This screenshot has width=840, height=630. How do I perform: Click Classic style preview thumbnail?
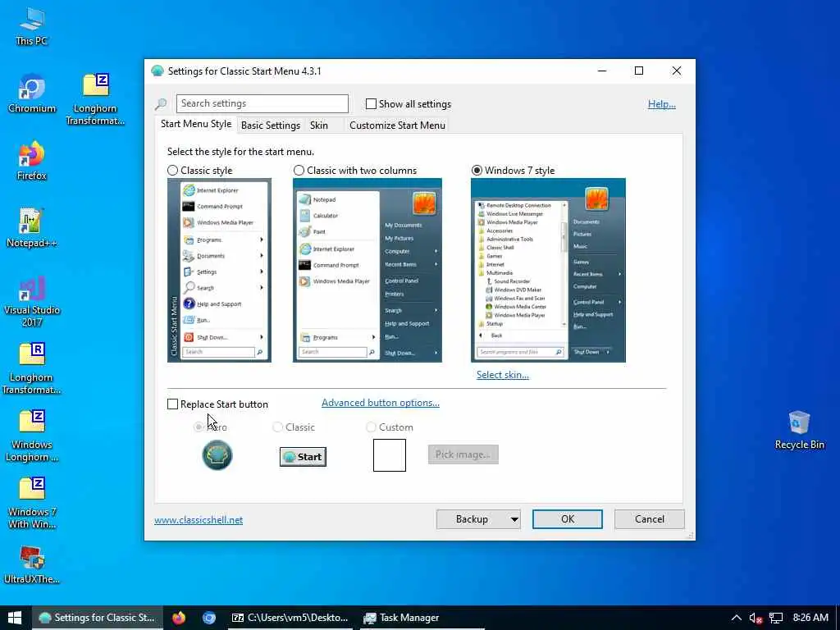click(x=219, y=270)
